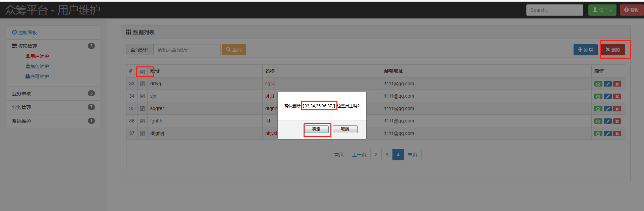Image resolution: width=644 pixels, height=211 pixels.
Task: Expand the 权限管理 sidebar section
Action: click(53, 46)
